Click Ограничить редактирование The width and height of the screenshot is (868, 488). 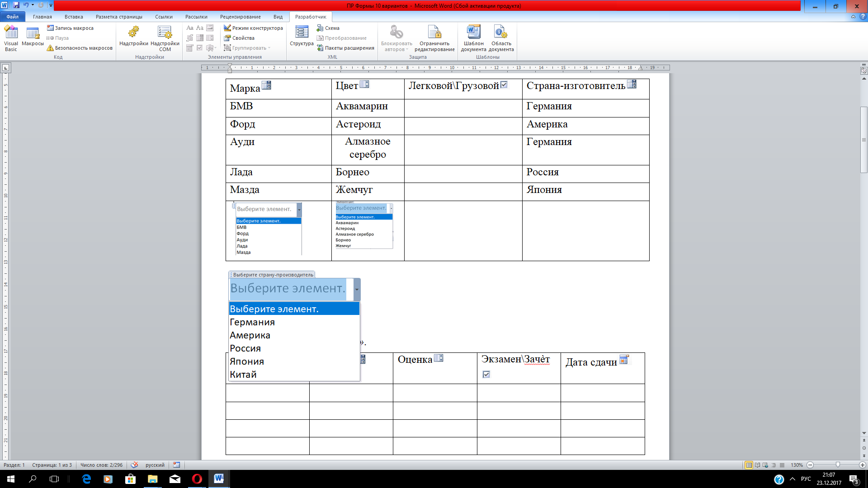coord(434,38)
